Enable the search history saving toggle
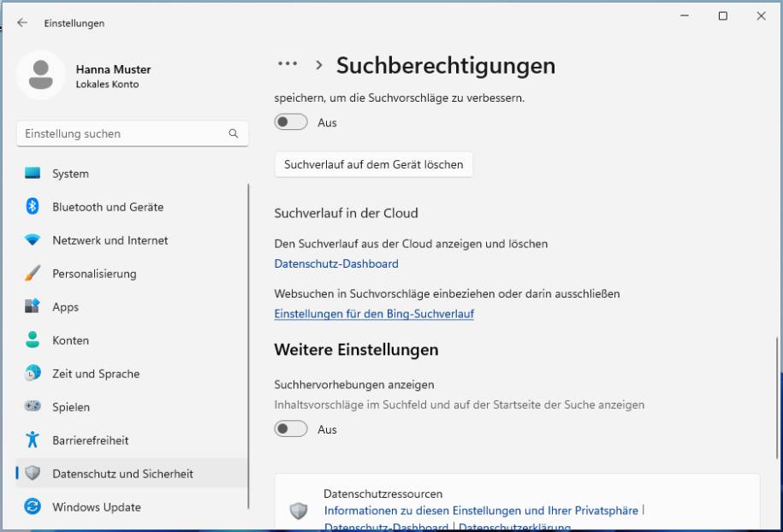The width and height of the screenshot is (783, 532). 290,121
